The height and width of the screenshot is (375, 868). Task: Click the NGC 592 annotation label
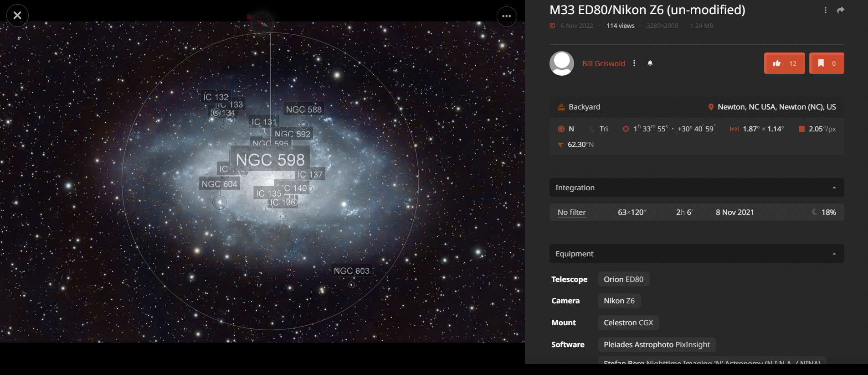tap(293, 133)
